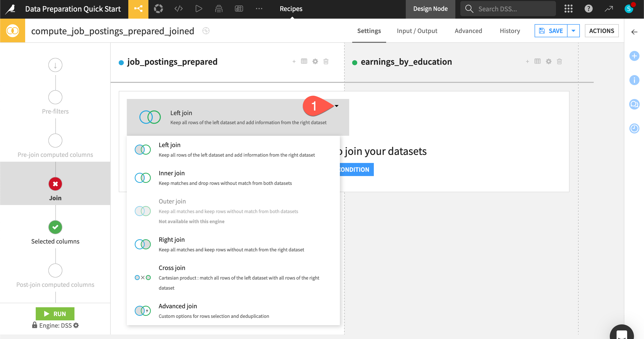Toggle Join node error indicator

[55, 184]
